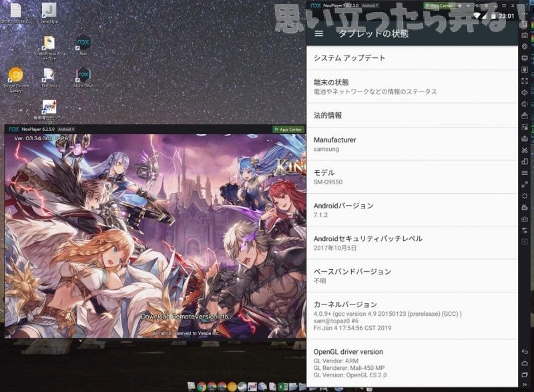Open Google Chrome Canary desktop icon

click(15, 79)
